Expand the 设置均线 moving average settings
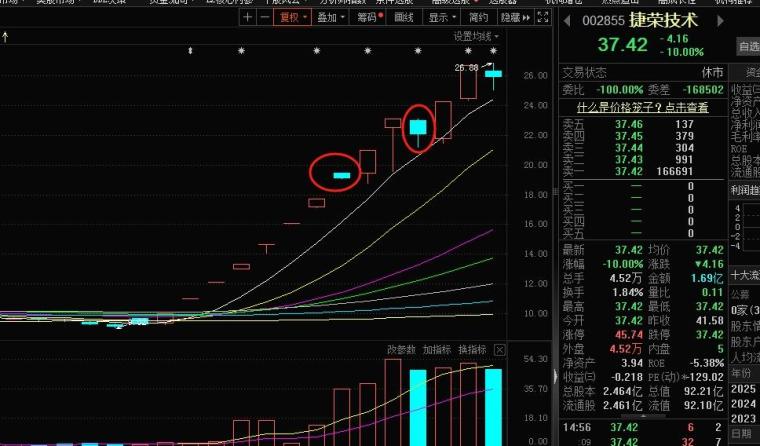The image size is (760, 446). (477, 36)
